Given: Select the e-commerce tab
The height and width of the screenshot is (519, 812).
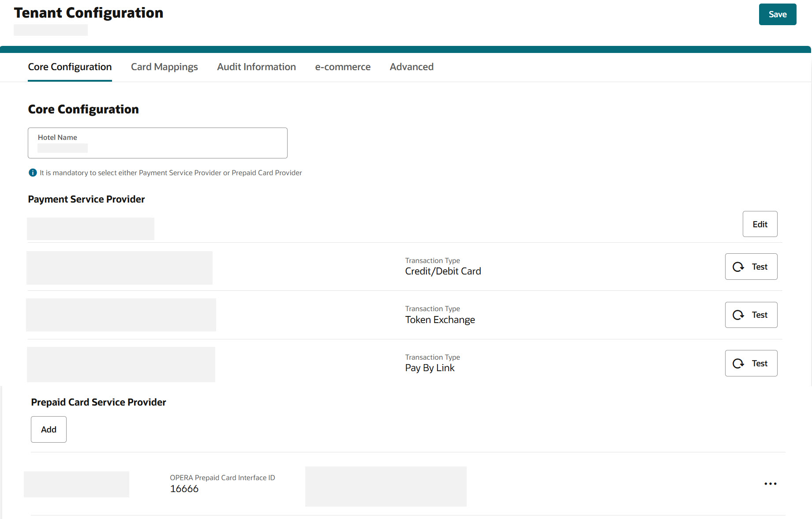Looking at the screenshot, I should coord(342,67).
